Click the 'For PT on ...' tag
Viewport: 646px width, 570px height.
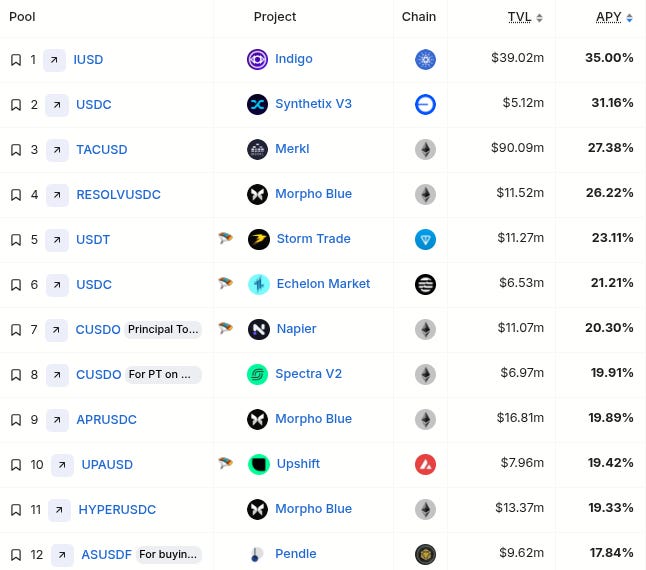pyautogui.click(x=164, y=374)
